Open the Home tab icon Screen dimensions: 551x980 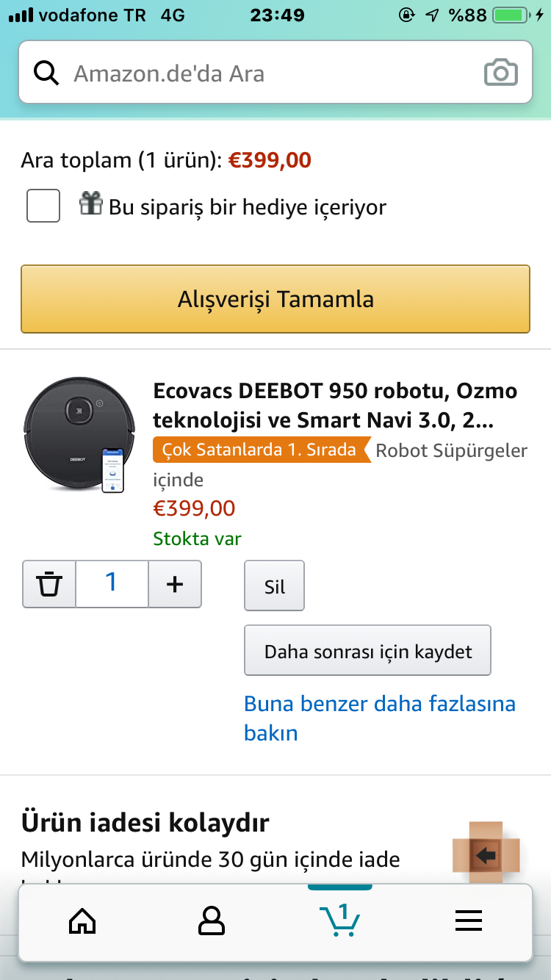coord(82,920)
